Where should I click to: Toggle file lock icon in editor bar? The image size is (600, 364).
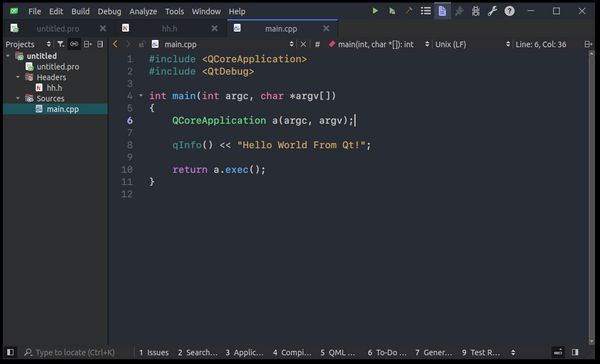click(142, 44)
